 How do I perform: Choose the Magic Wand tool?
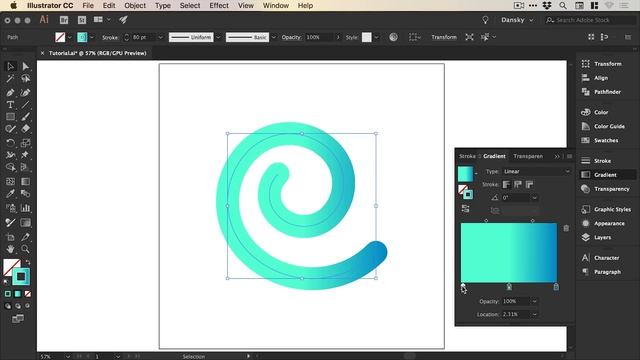pyautogui.click(x=10, y=78)
